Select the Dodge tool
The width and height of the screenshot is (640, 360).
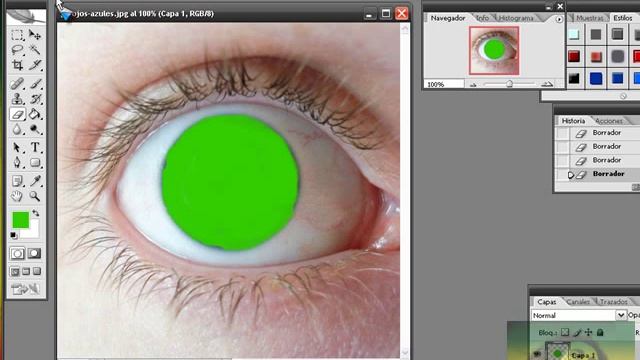(x=35, y=129)
